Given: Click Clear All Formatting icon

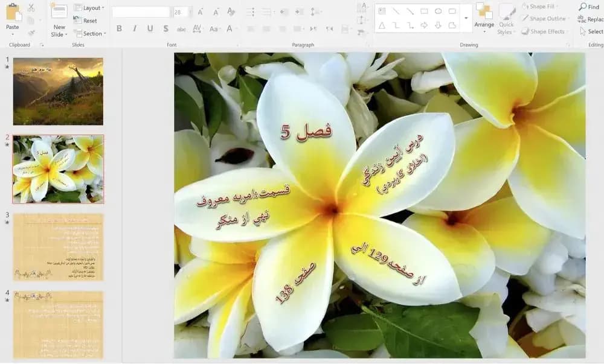Looking at the screenshot, I should [x=231, y=11].
